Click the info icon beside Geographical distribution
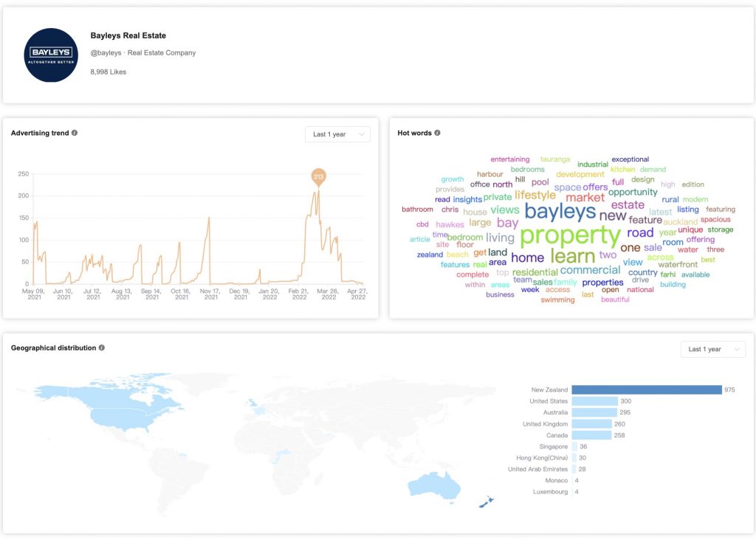 (102, 347)
